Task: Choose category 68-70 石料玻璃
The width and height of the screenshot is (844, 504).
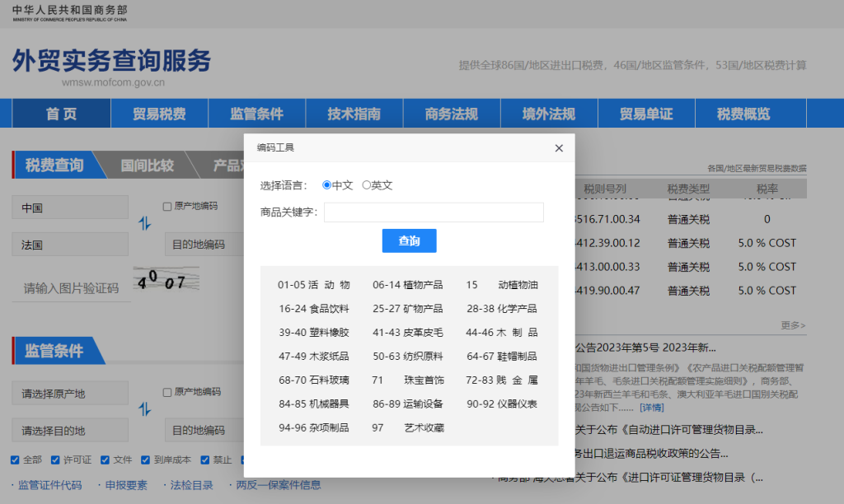Action: click(x=314, y=380)
